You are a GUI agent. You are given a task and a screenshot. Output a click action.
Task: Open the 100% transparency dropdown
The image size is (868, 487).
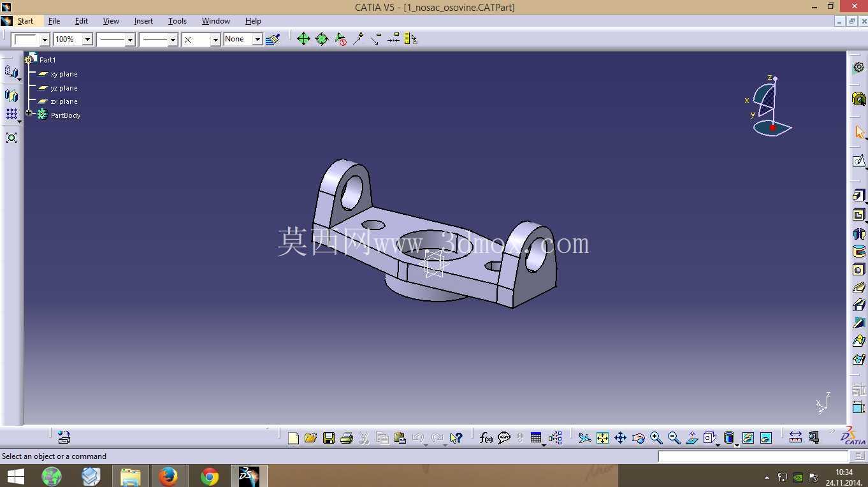[x=87, y=40]
